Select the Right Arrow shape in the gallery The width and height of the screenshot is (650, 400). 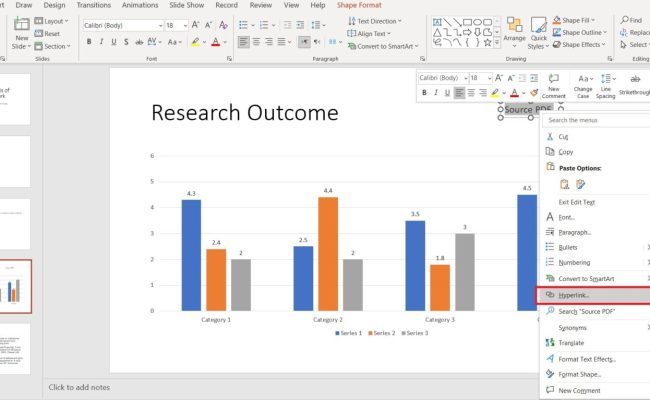pyautogui.click(x=467, y=32)
